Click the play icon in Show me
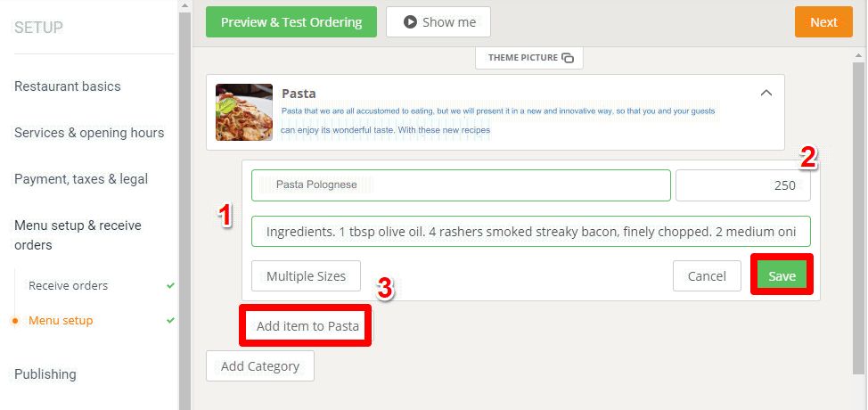Viewport: 868px width, 410px height. point(410,22)
